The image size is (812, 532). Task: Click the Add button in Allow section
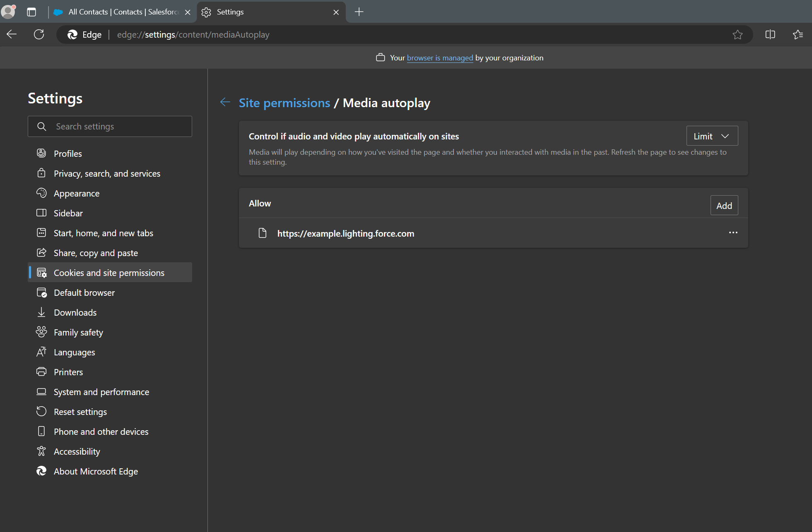tap(724, 206)
